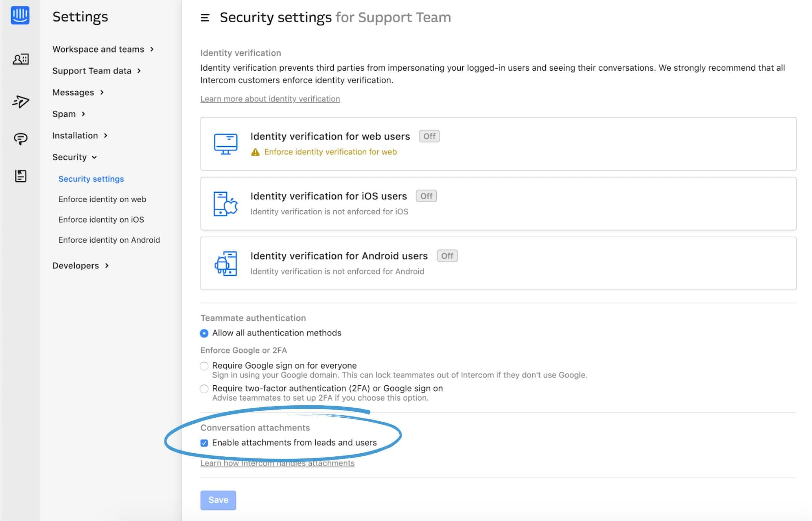The image size is (812, 521).
Task: Open Support Team data settings
Action: (92, 71)
